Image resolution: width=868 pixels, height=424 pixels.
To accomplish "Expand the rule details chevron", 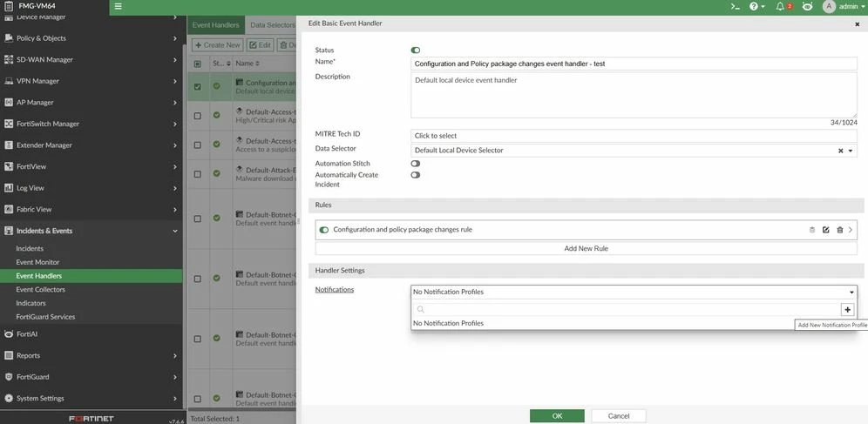I will (x=851, y=230).
